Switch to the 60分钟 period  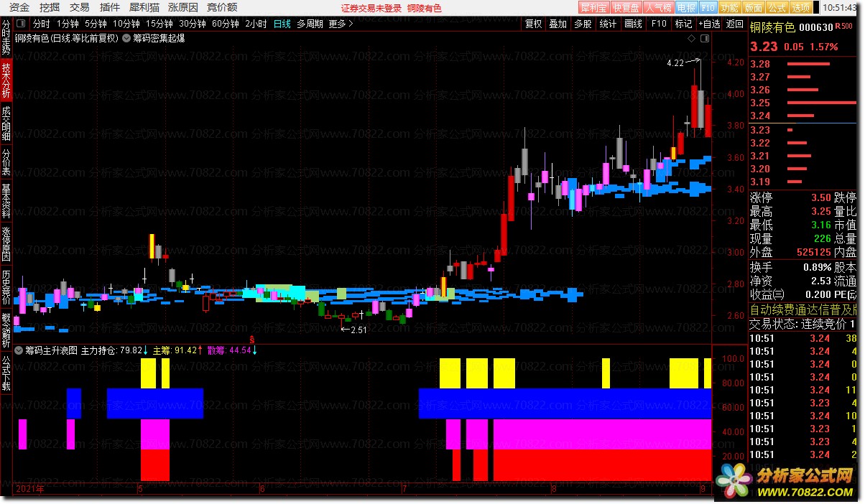point(225,24)
